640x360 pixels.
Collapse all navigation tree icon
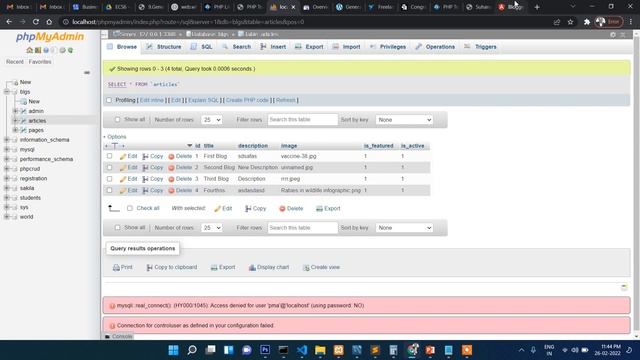pos(87,73)
